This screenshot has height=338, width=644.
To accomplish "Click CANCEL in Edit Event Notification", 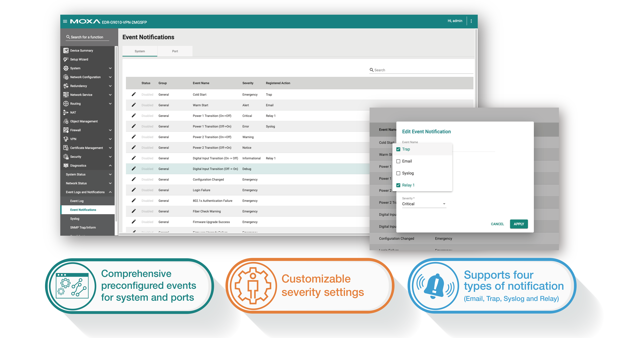I will (x=497, y=224).
